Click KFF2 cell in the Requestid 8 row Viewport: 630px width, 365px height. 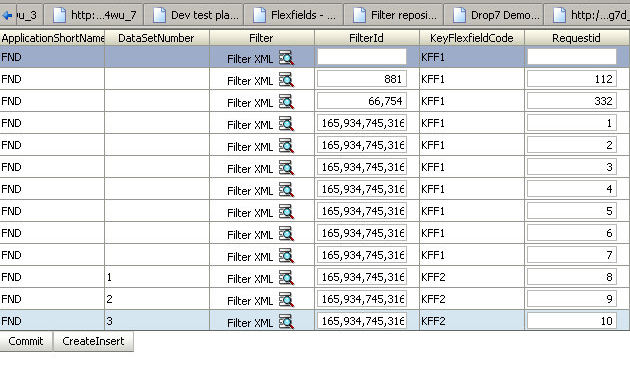(472, 277)
